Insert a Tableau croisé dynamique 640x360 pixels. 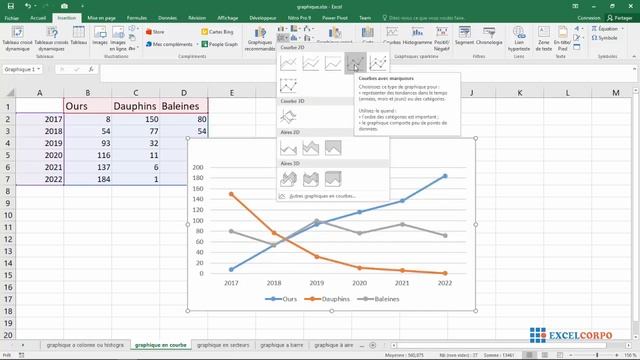click(x=17, y=38)
